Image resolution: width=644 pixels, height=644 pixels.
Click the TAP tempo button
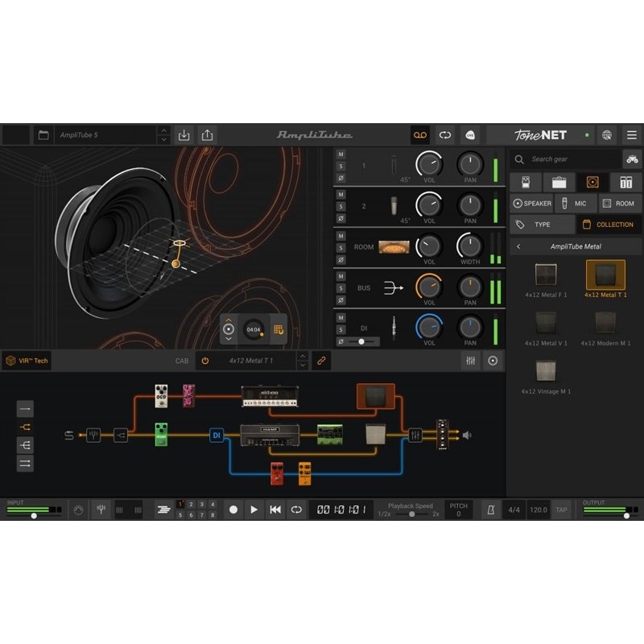coord(561,510)
